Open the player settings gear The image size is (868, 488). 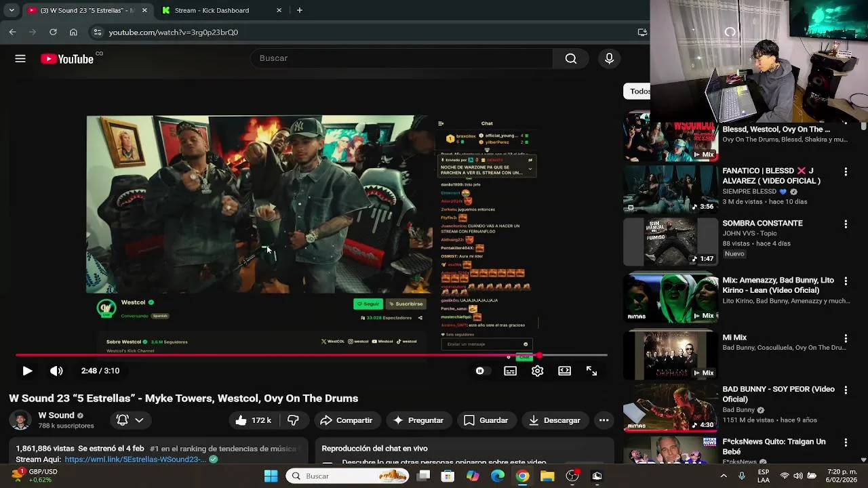point(538,371)
